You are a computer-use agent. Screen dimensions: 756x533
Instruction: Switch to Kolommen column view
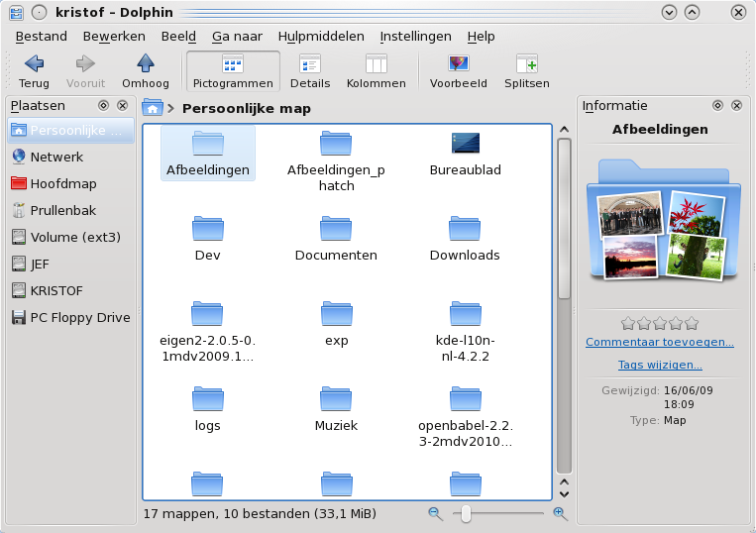[x=376, y=64]
